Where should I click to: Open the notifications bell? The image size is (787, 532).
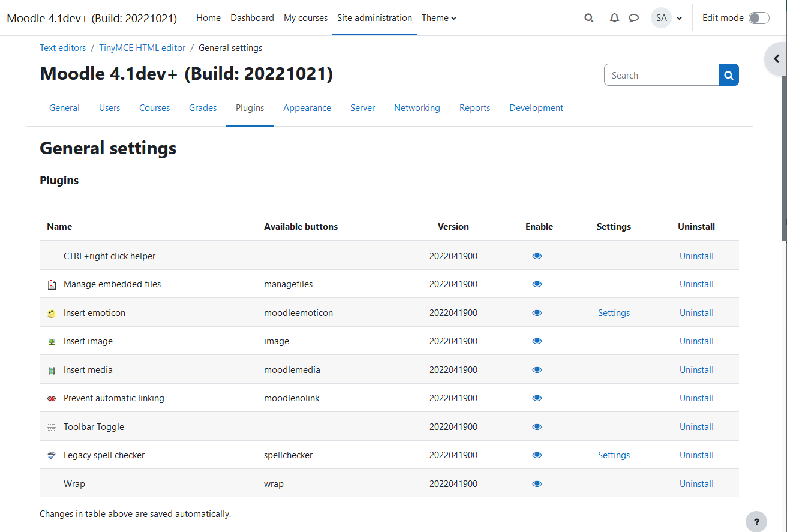point(614,18)
